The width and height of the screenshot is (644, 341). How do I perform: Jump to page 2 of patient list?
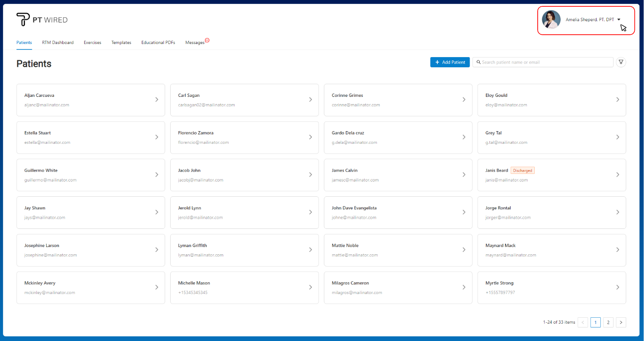click(x=608, y=322)
